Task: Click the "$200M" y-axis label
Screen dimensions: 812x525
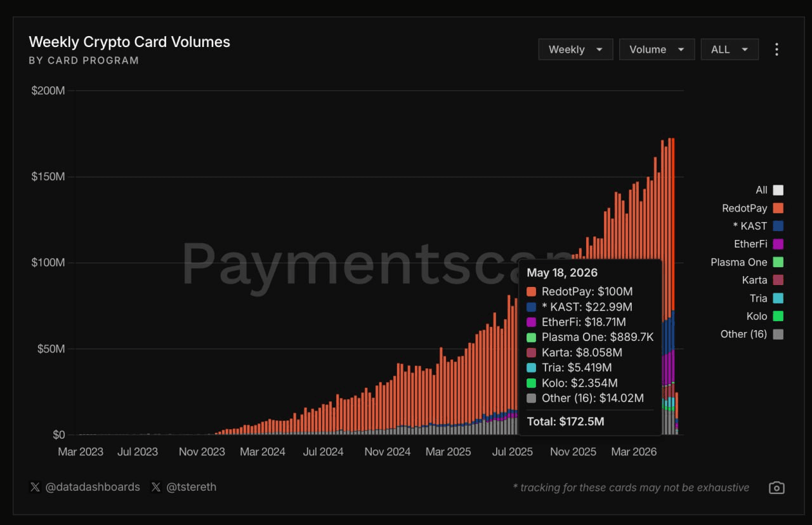Action: (48, 90)
